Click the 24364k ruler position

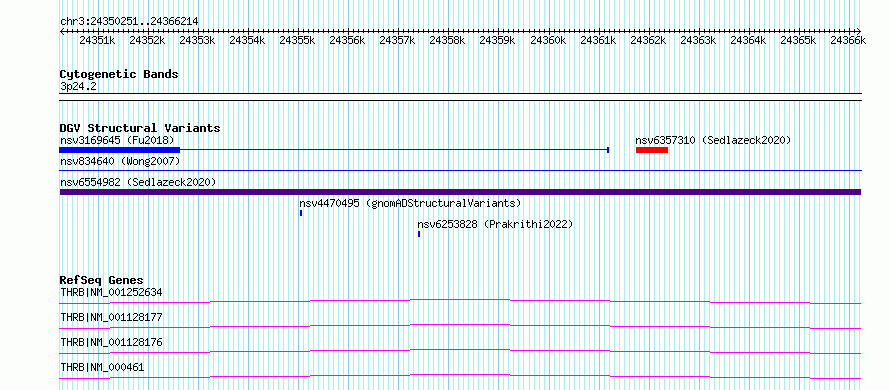pos(748,40)
